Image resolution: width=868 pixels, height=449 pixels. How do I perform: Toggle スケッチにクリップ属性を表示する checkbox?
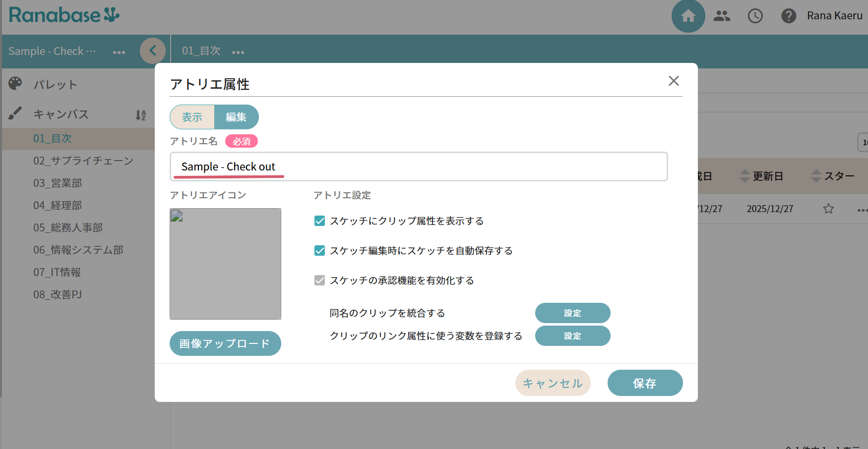click(x=320, y=221)
